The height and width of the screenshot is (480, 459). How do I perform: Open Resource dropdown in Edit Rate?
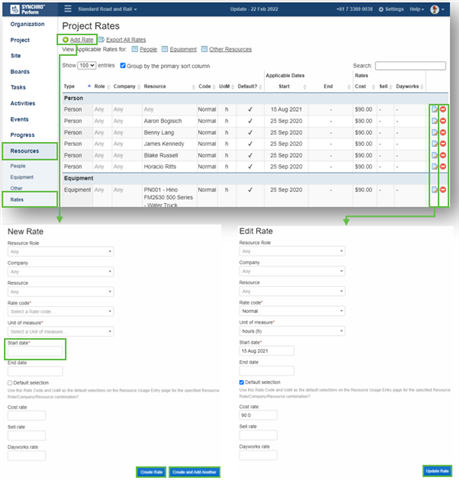click(292, 291)
